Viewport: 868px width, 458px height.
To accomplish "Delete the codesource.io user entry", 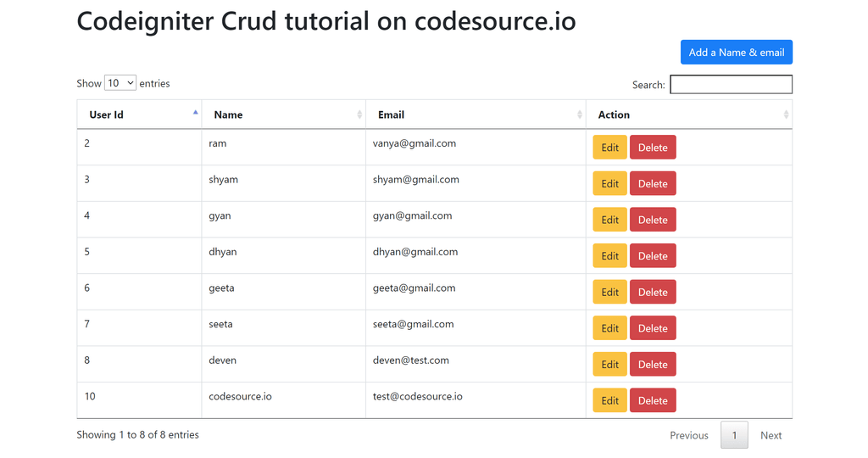I will 652,401.
